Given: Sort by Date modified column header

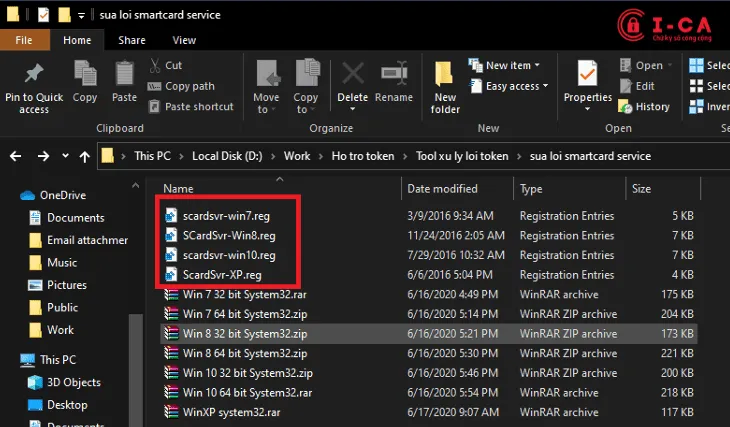Looking at the screenshot, I should click(x=442, y=189).
